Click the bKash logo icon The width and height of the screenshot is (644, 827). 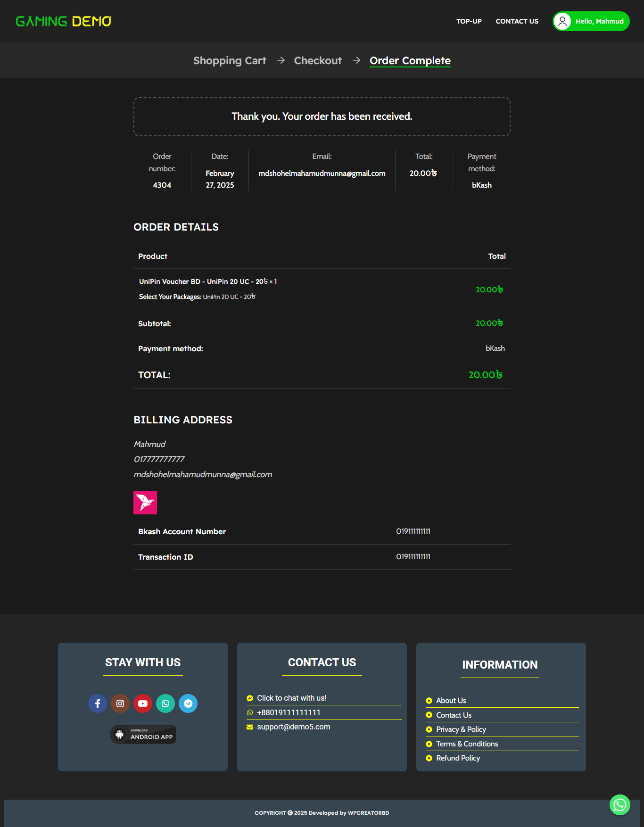145,503
